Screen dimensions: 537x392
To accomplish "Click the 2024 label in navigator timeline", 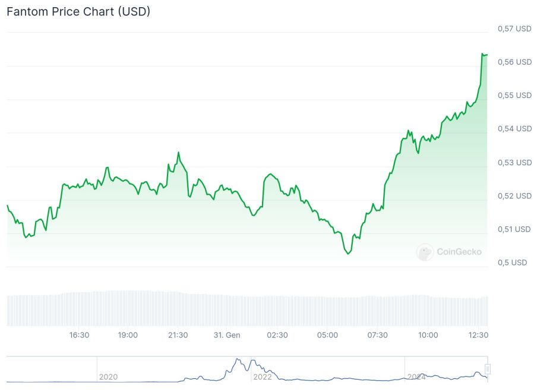I will coord(416,377).
